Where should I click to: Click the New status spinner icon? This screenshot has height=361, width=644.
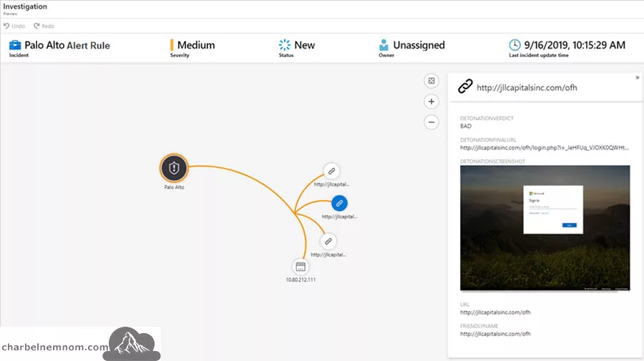(x=284, y=45)
